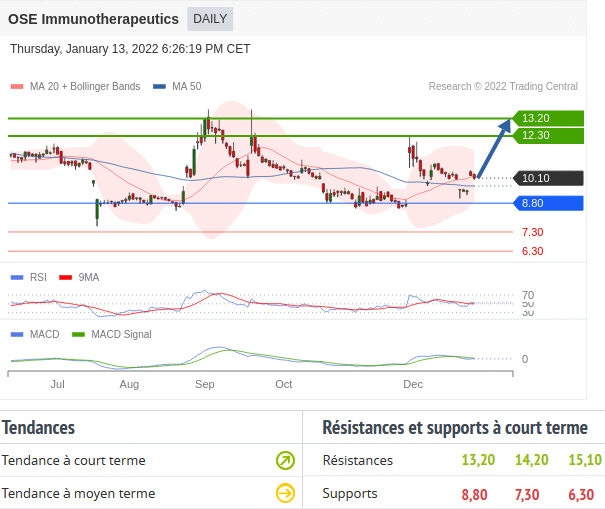Click resistance value 13,20 in table
This screenshot has width=605, height=509.
click(x=478, y=460)
